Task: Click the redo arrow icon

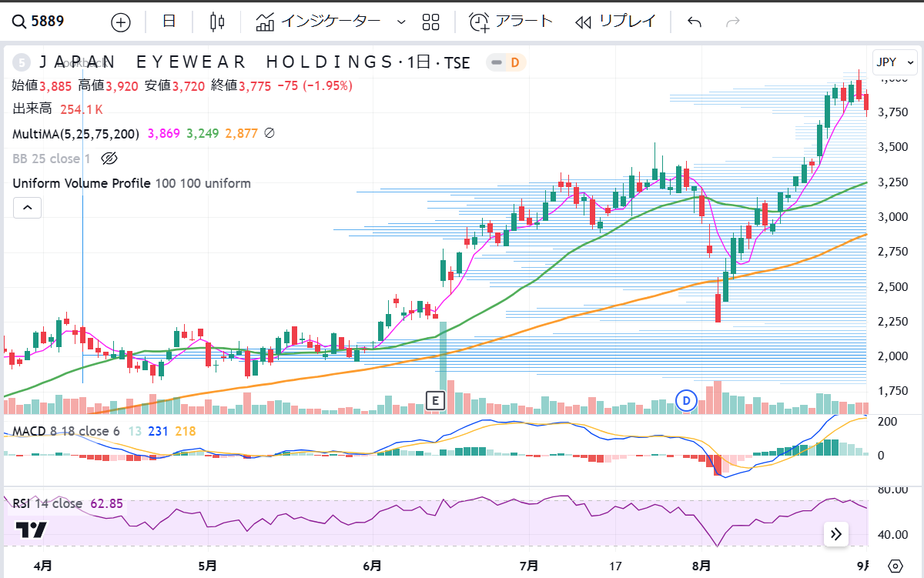Action: tap(733, 22)
